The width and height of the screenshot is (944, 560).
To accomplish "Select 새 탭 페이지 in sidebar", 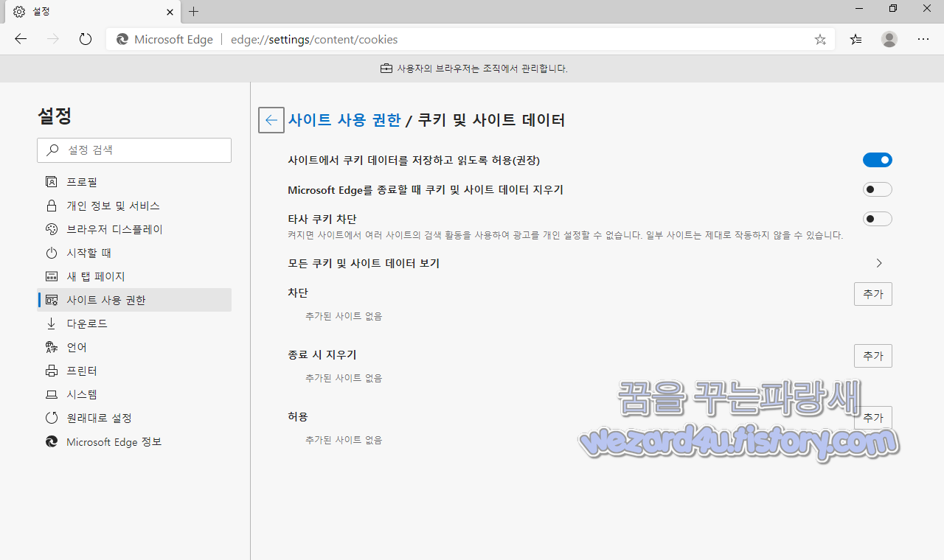I will (x=134, y=276).
